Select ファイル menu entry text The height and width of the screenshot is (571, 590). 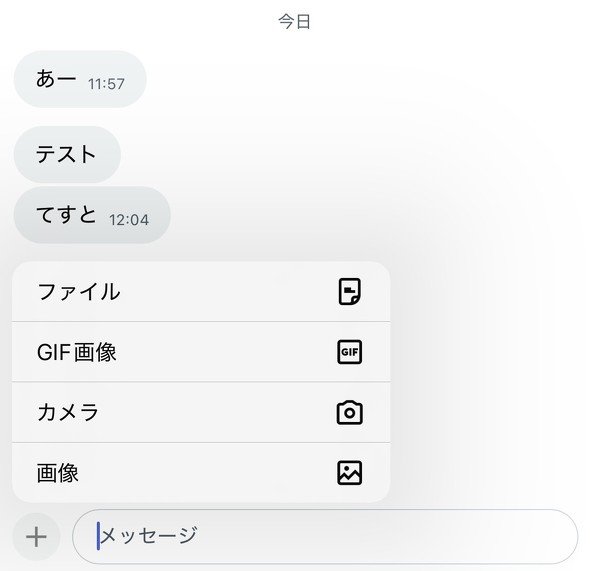point(79,292)
